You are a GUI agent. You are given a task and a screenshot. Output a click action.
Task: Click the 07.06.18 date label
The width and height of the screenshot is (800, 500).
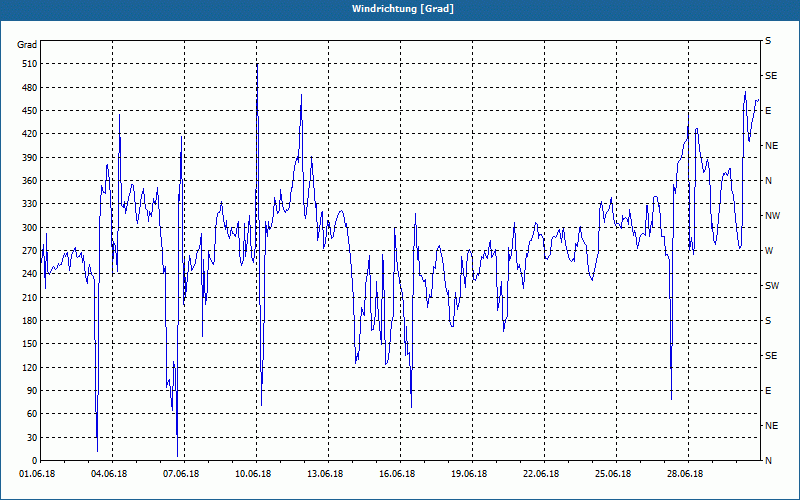(181, 474)
